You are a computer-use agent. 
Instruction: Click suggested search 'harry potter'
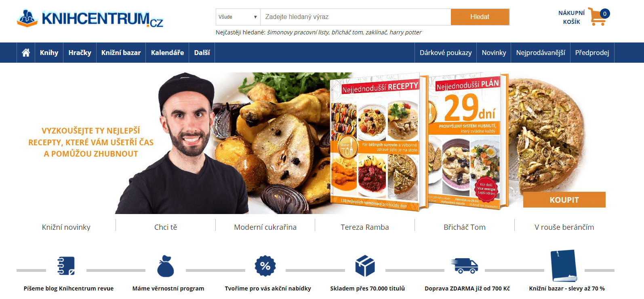click(405, 32)
